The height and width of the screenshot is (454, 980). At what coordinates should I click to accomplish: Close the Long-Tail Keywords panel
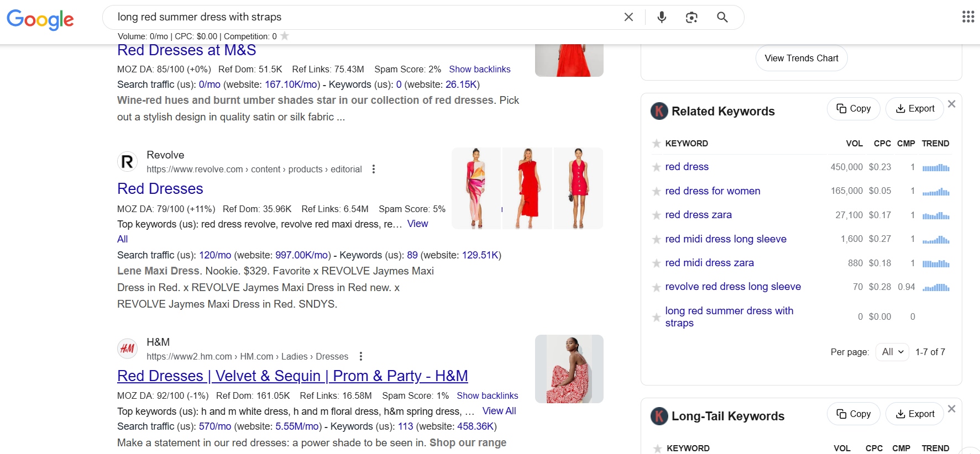point(951,409)
